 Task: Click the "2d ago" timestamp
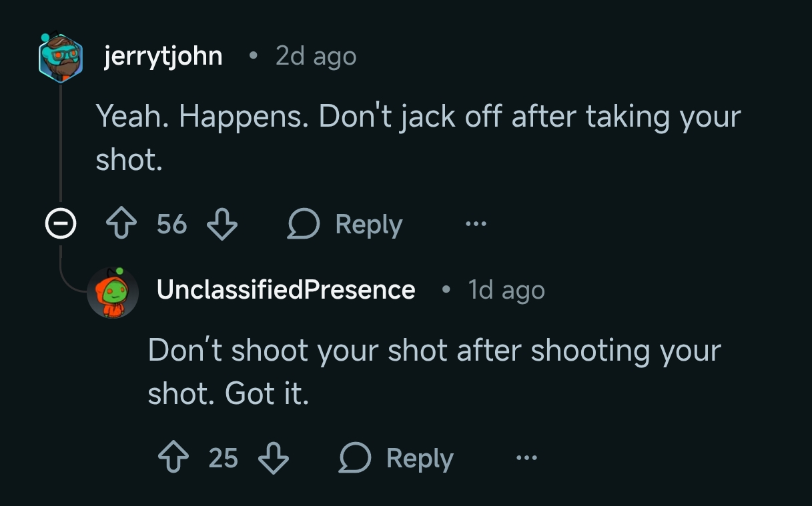316,57
